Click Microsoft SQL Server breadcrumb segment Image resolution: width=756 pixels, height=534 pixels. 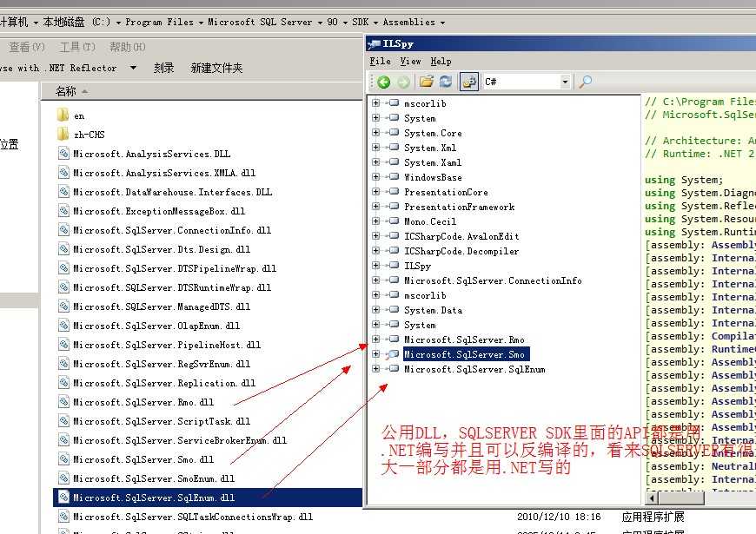click(260, 23)
